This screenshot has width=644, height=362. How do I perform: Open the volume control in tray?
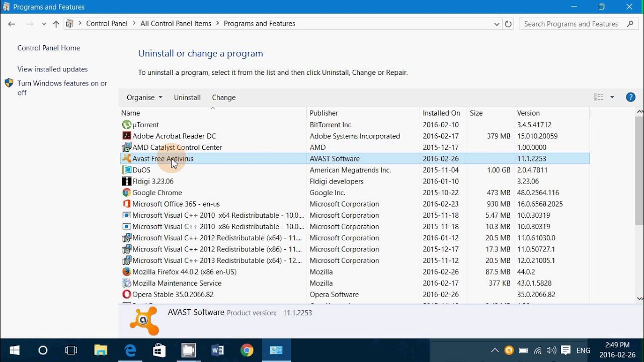[x=551, y=350]
